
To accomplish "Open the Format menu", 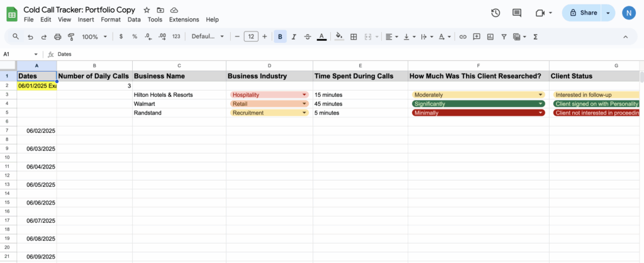I will click(111, 20).
